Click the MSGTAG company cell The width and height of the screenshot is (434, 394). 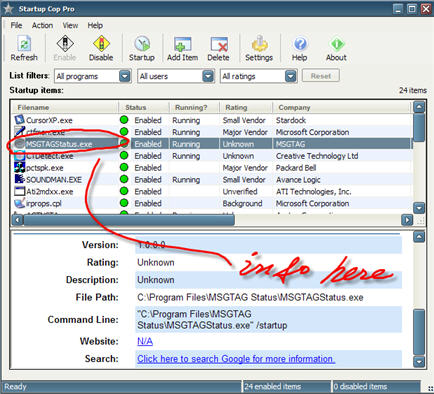290,144
